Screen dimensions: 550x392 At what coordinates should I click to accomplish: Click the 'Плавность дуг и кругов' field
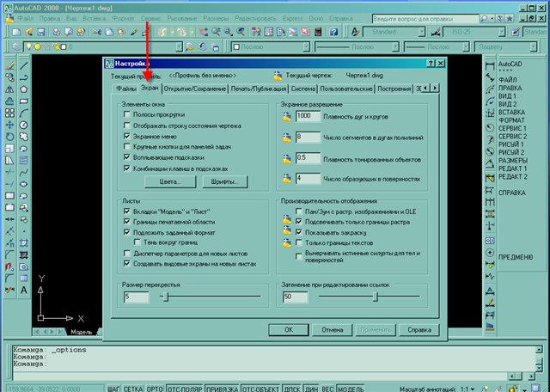coord(307,116)
